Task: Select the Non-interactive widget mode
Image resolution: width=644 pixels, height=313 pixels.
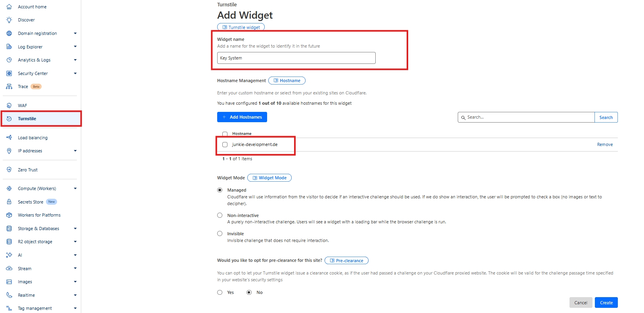Action: [220, 215]
